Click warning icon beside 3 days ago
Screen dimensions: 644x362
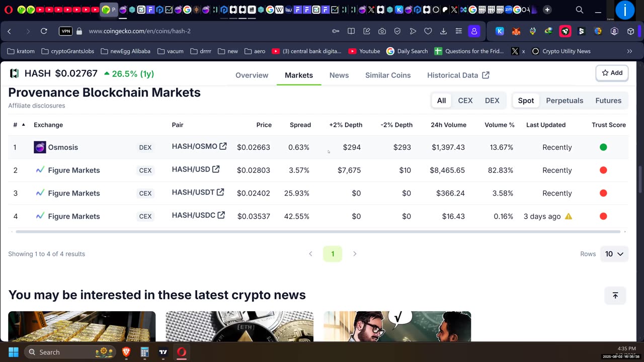tap(569, 216)
